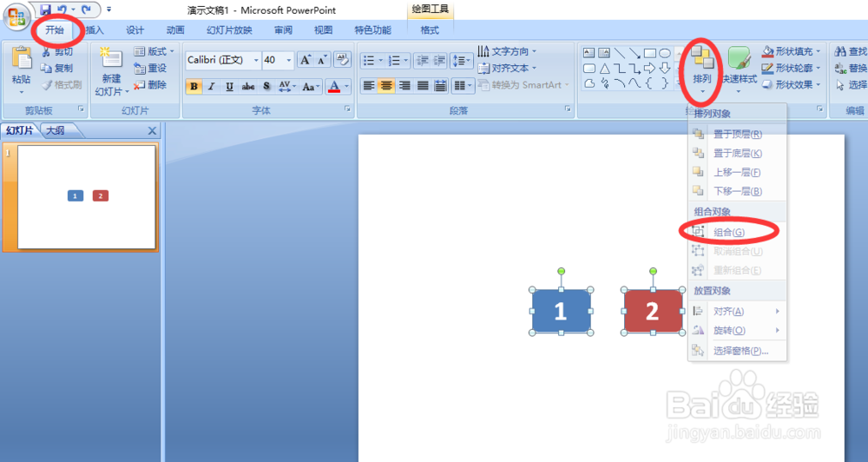
Task: Clear all formatting with the eraser icon
Action: pyautogui.click(x=342, y=60)
